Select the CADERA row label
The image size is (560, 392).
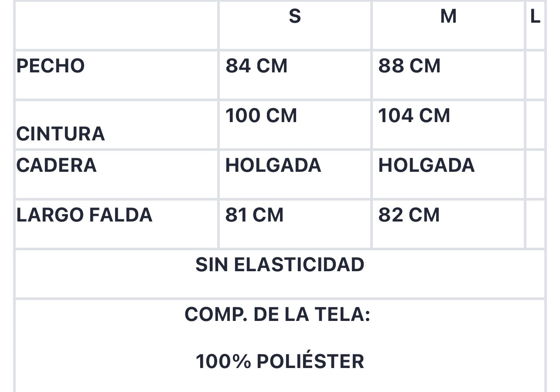pos(56,165)
